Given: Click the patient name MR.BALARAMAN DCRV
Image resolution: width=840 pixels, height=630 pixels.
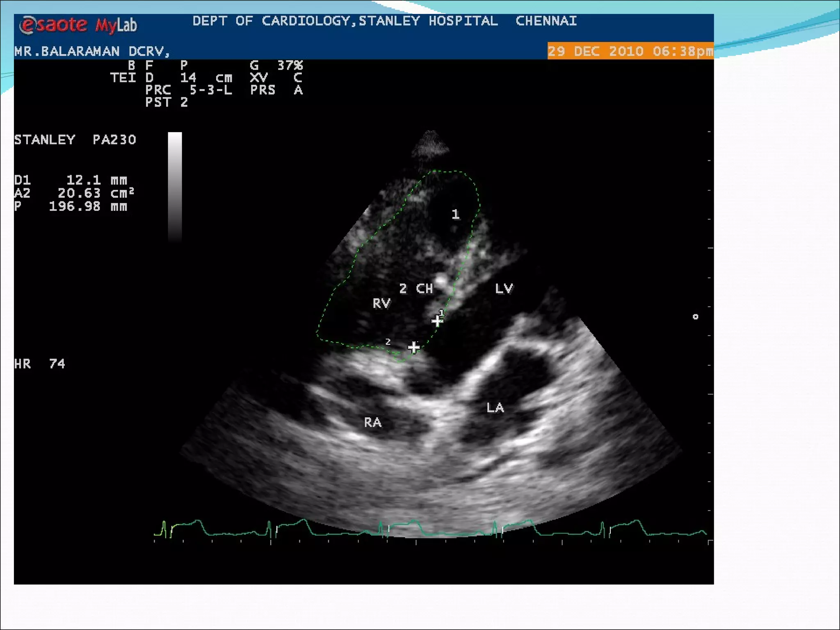Looking at the screenshot, I should 92,51.
